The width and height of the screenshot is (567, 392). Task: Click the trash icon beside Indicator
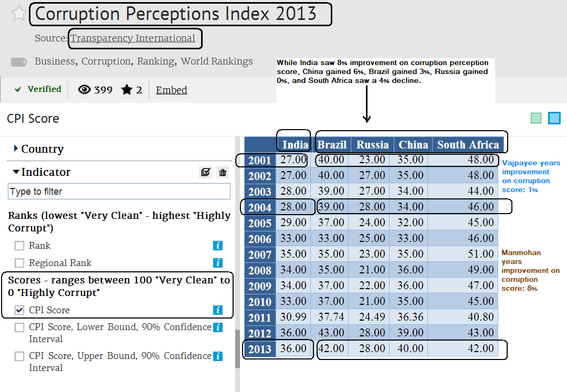(223, 172)
